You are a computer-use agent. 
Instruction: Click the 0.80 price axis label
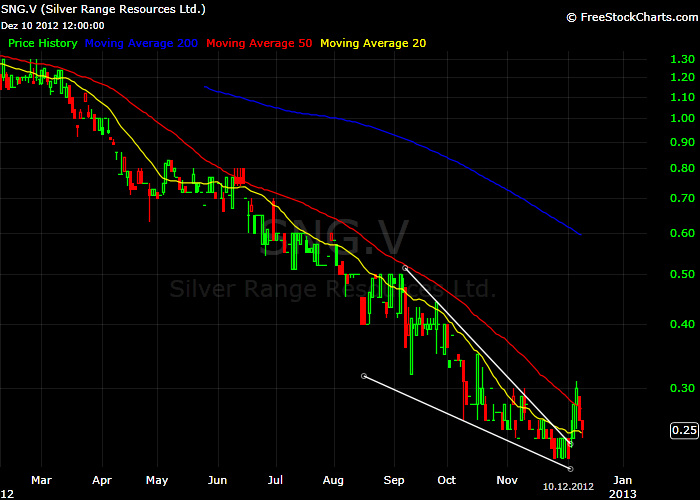pos(683,168)
